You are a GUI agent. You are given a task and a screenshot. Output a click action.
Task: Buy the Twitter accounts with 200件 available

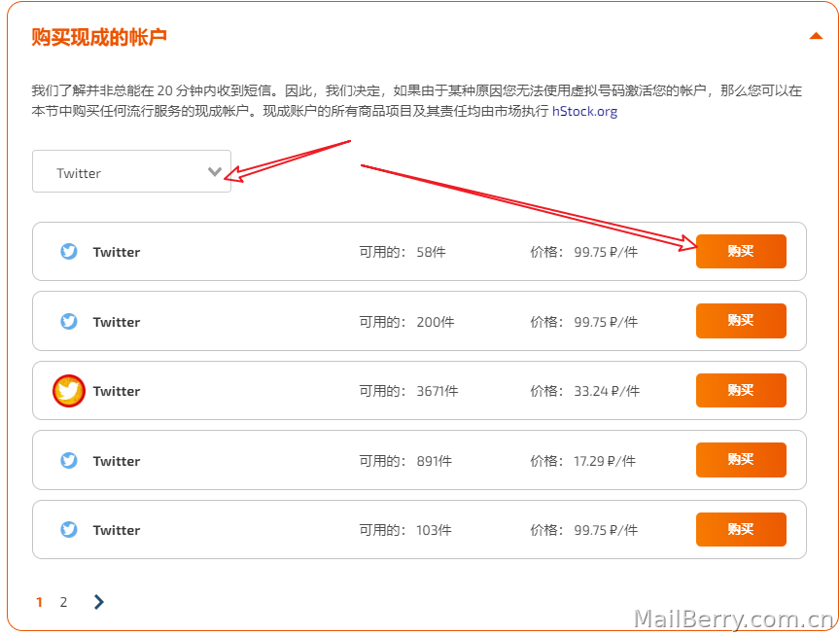tap(741, 321)
